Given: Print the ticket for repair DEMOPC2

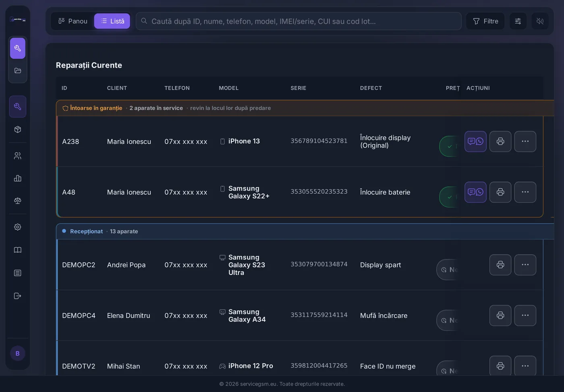Looking at the screenshot, I should pyautogui.click(x=500, y=265).
